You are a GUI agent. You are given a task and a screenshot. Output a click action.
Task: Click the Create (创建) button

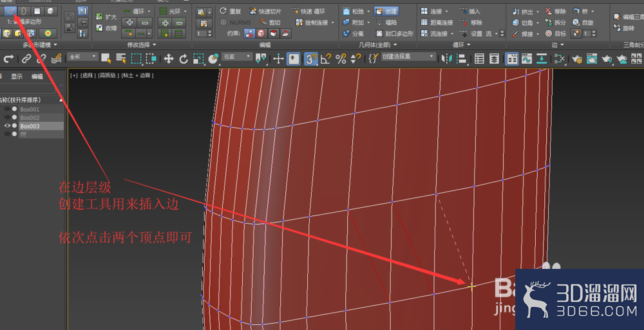386,12
